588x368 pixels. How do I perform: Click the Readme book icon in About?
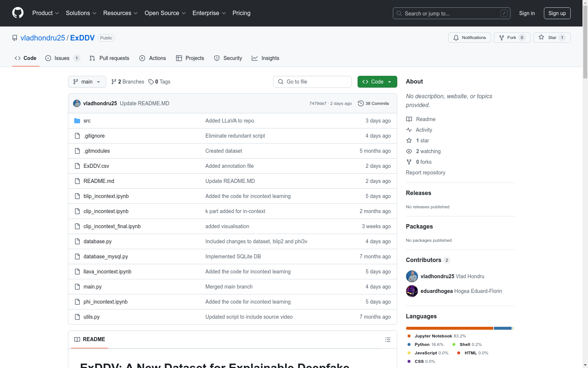pyautogui.click(x=409, y=119)
